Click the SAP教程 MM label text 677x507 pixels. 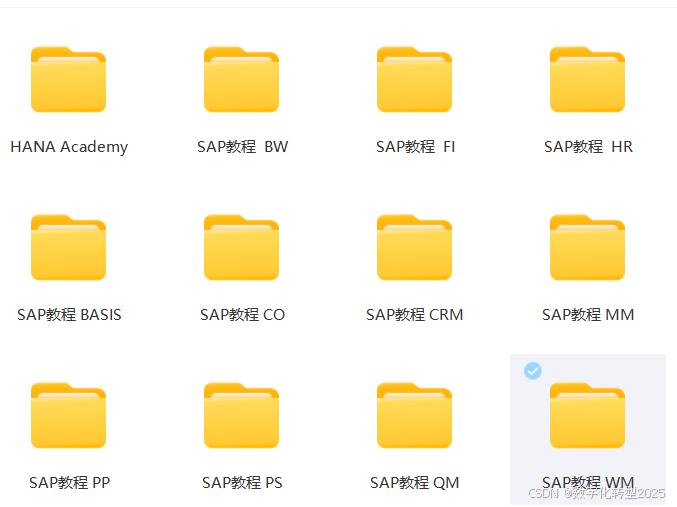click(x=588, y=315)
